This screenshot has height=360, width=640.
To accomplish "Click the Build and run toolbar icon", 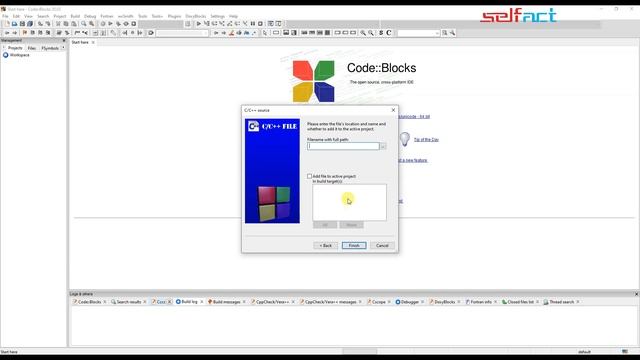I will coord(118,24).
